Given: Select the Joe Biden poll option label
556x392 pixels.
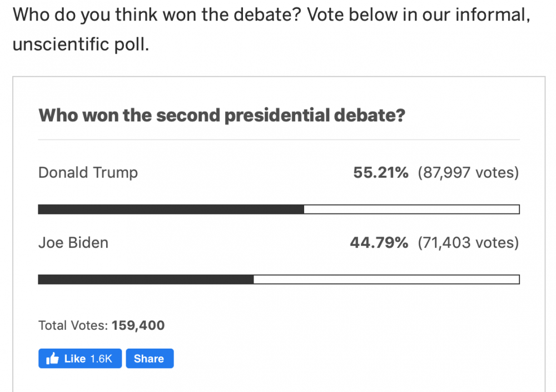Looking at the screenshot, I should (73, 242).
